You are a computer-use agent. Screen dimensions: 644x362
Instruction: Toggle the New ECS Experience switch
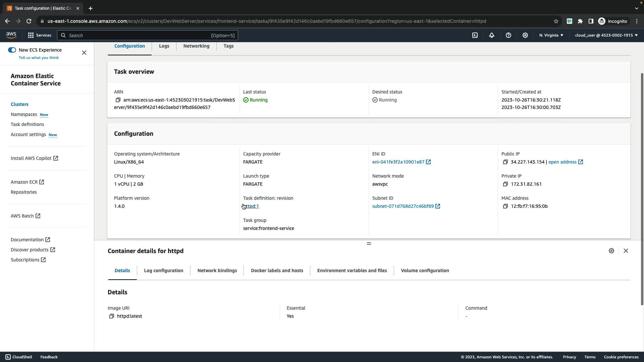(x=12, y=50)
